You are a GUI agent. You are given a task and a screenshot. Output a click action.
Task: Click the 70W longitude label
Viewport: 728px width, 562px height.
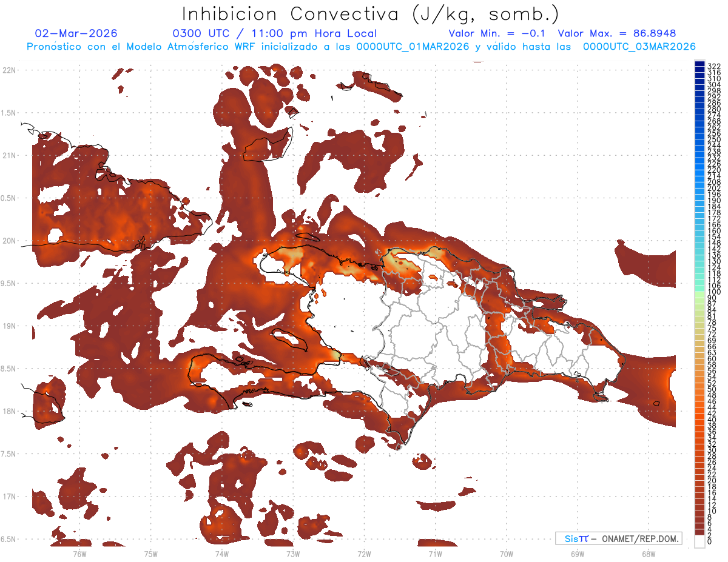click(x=507, y=554)
